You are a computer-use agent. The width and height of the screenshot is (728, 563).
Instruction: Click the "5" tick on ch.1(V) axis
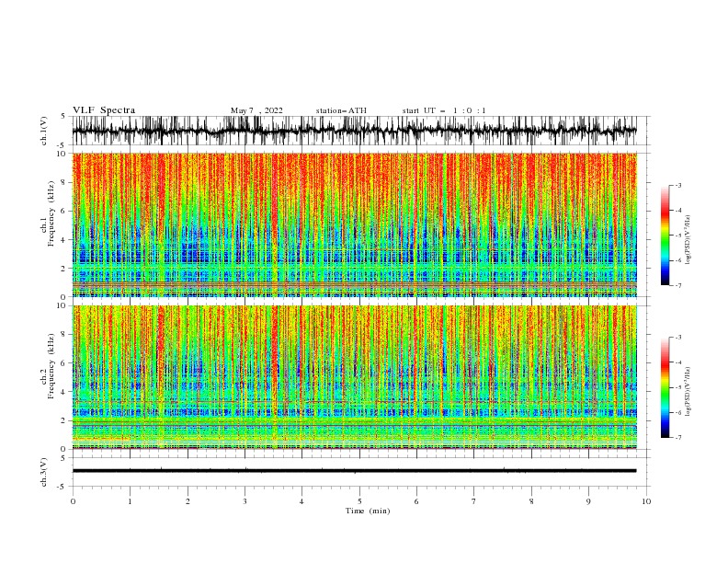point(63,117)
